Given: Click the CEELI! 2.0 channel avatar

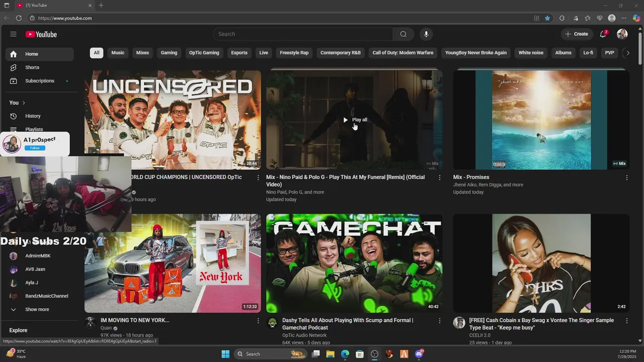Looking at the screenshot, I should pos(459,323).
